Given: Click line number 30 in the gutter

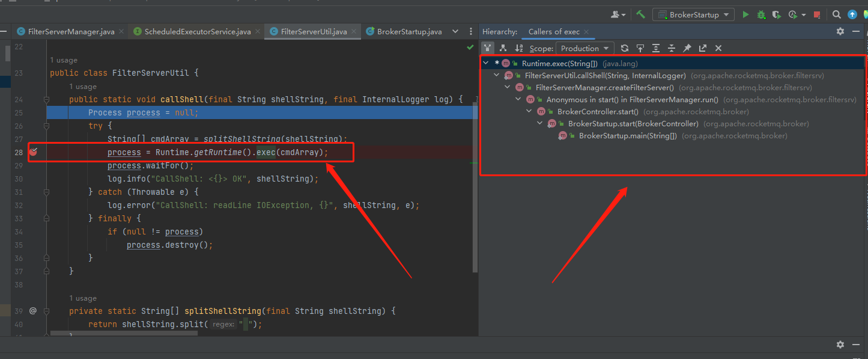Looking at the screenshot, I should coord(18,179).
